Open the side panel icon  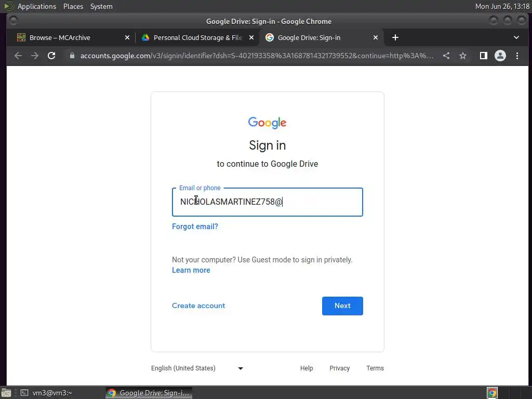(x=484, y=56)
